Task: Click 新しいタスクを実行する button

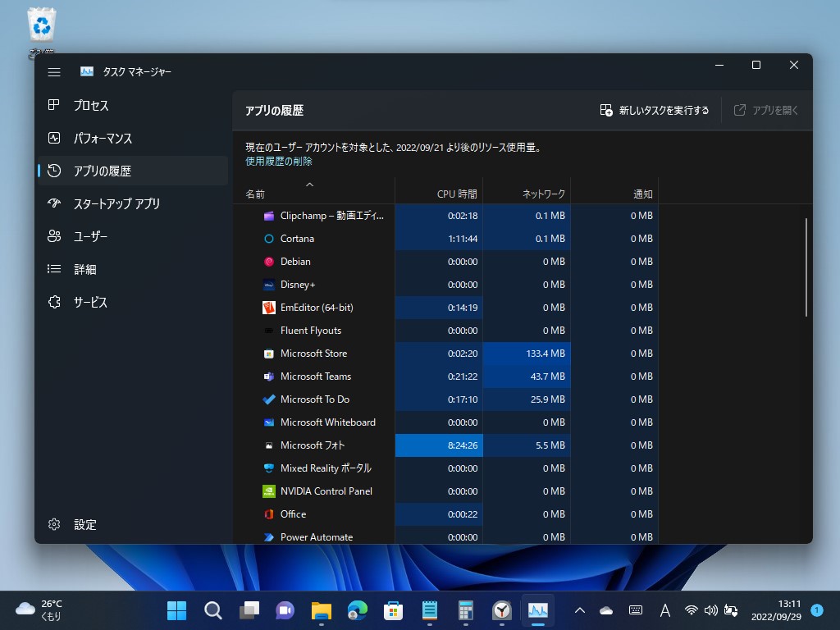Action: click(x=654, y=111)
